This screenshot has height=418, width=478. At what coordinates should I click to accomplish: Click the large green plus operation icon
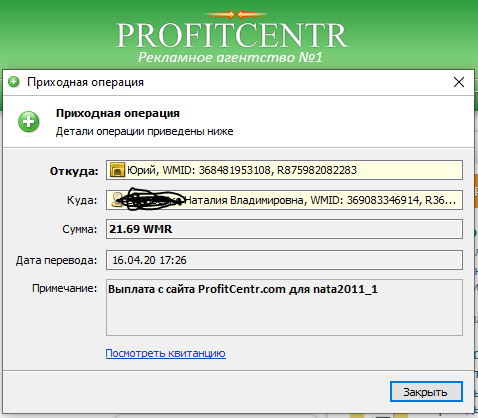pos(29,122)
